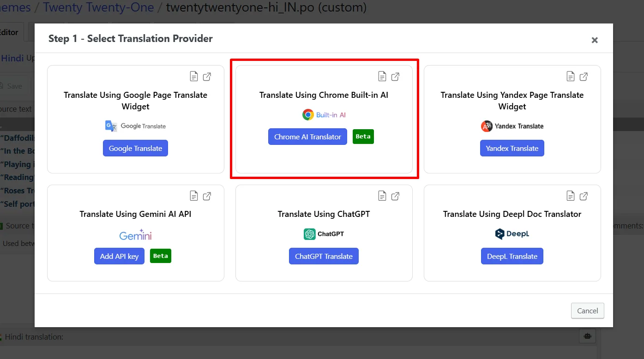644x359 pixels.
Task: Open external link icon on Gemini AI API card
Action: click(x=207, y=196)
